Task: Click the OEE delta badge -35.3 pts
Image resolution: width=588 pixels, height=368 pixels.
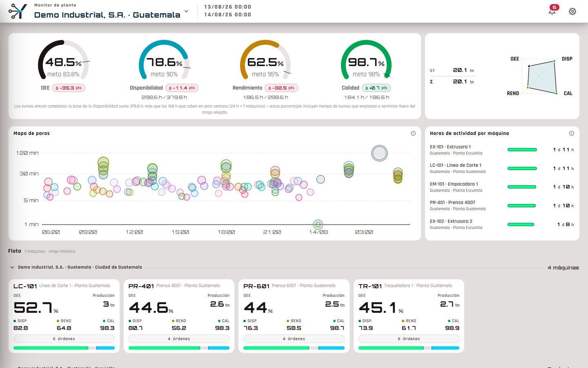Action: 69,88
